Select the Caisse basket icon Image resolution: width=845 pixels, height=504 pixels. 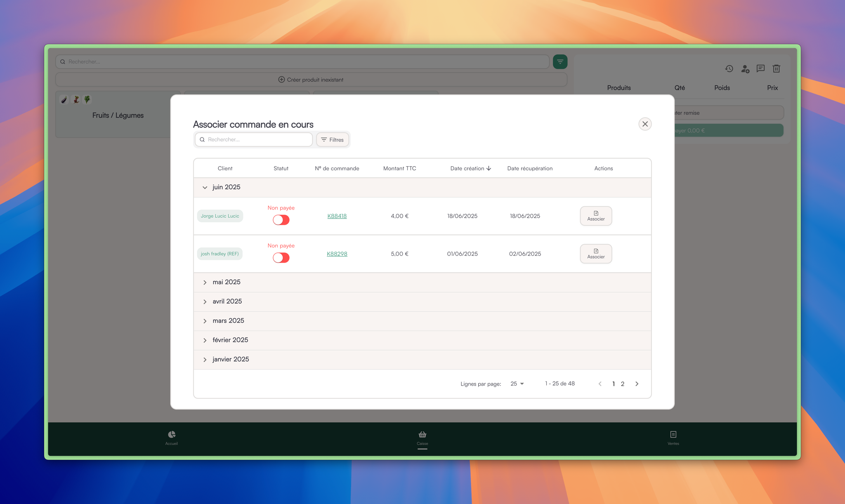pyautogui.click(x=422, y=435)
